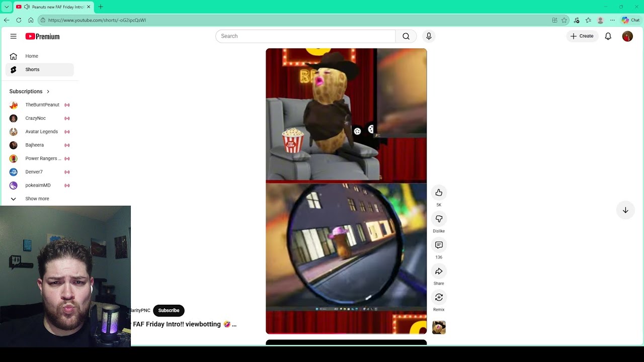Screen dimensions: 644x362
Task: Add this page to favorites star
Action: (564, 20)
